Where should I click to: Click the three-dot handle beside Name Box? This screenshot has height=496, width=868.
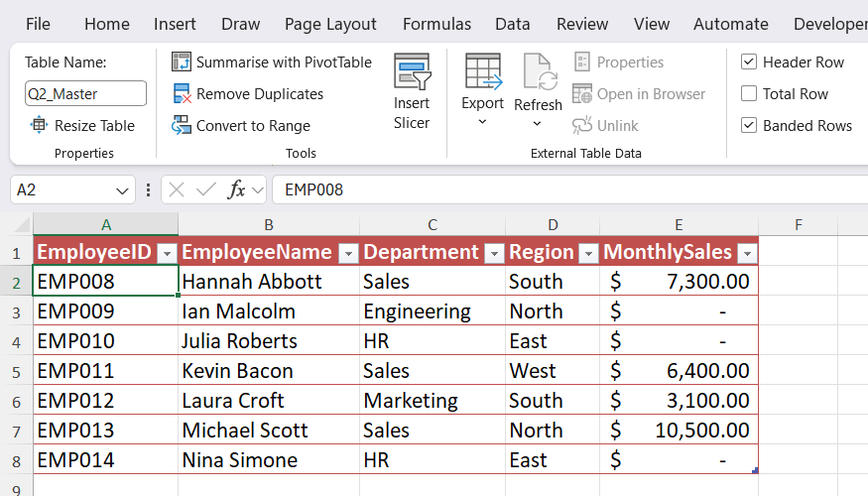(x=148, y=189)
